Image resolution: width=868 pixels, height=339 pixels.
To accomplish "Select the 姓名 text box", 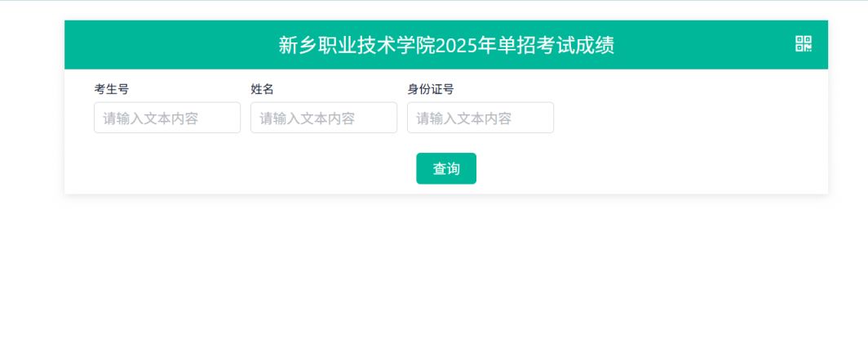I will pos(324,118).
